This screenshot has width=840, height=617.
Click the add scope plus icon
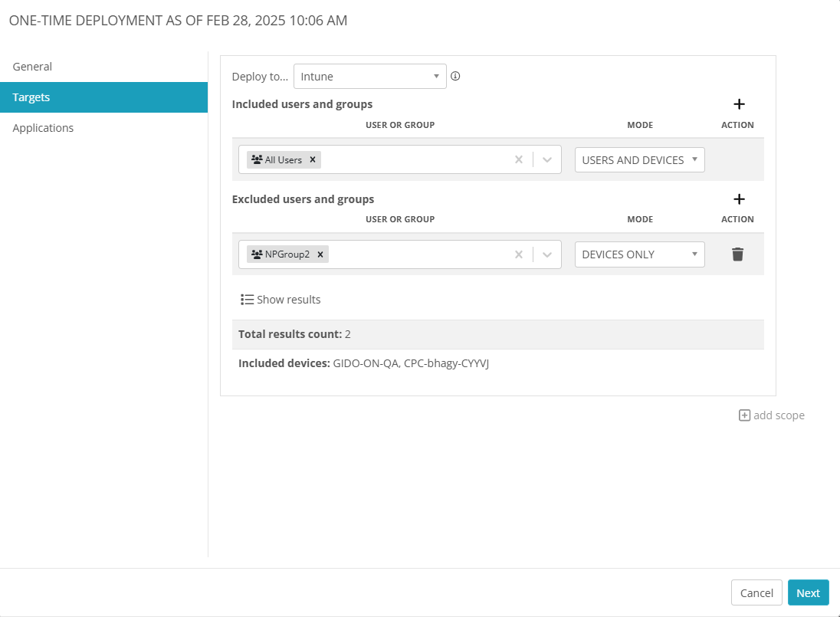(744, 415)
